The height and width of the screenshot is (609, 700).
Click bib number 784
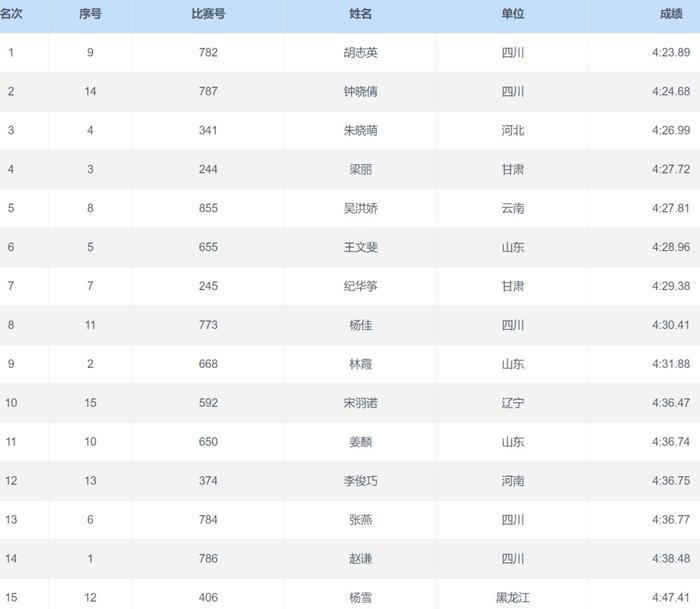pyautogui.click(x=208, y=520)
